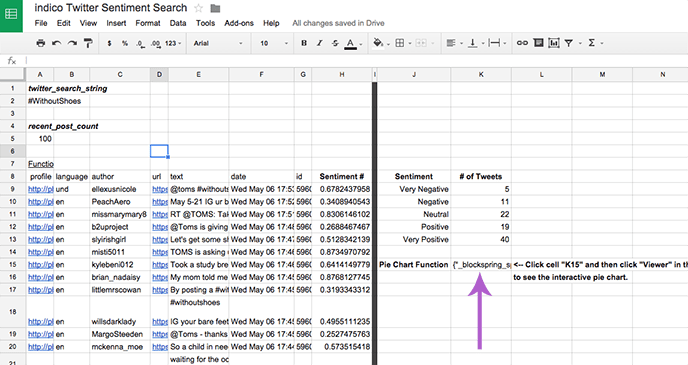
Task: Open the fill color picker
Action: [377, 43]
